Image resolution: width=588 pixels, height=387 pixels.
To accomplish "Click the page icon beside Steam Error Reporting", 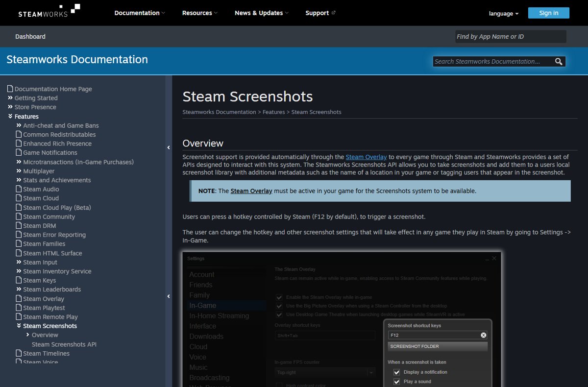I will (19, 235).
